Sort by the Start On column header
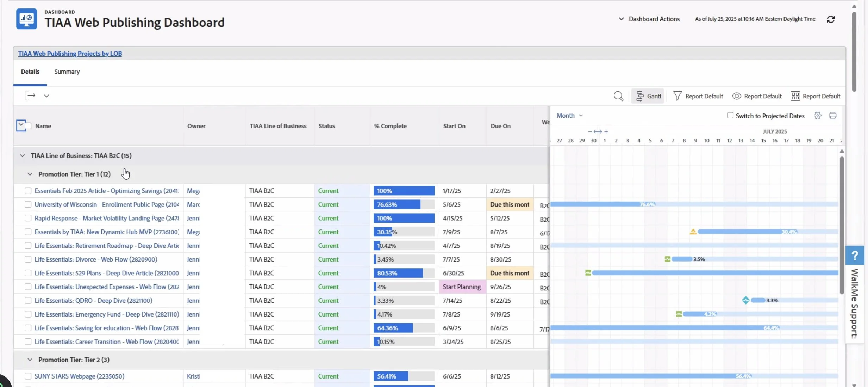 click(x=454, y=126)
